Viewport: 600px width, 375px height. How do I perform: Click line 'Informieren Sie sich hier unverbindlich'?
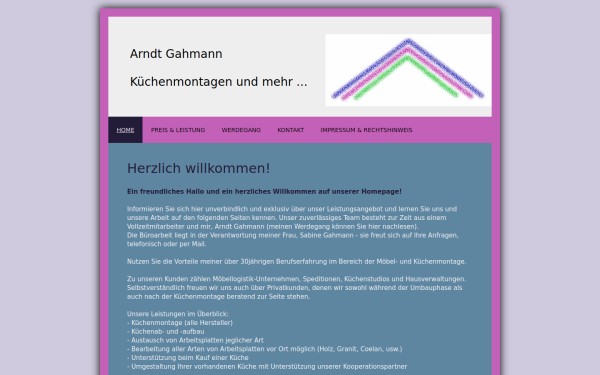292,209
